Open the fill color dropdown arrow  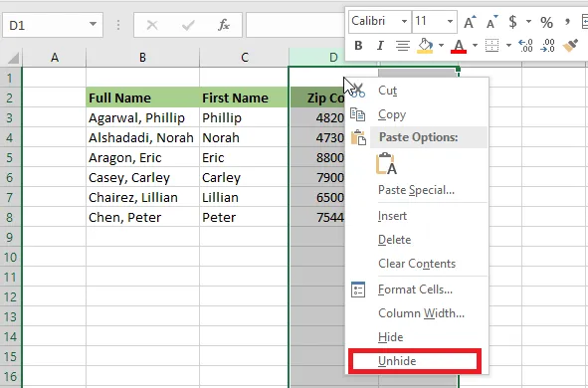click(441, 46)
